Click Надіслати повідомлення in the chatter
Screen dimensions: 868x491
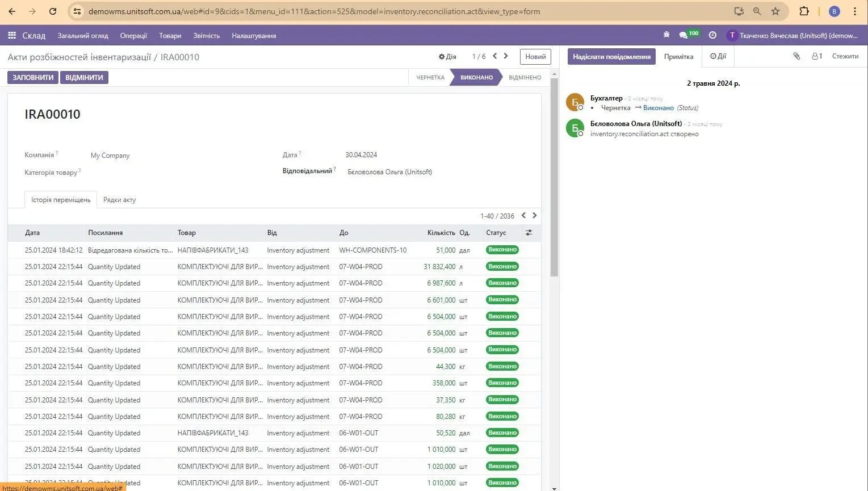click(x=611, y=56)
